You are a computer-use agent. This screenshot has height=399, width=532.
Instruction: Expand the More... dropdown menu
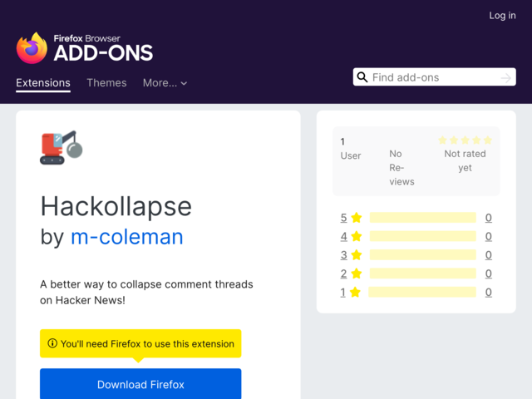click(x=165, y=83)
